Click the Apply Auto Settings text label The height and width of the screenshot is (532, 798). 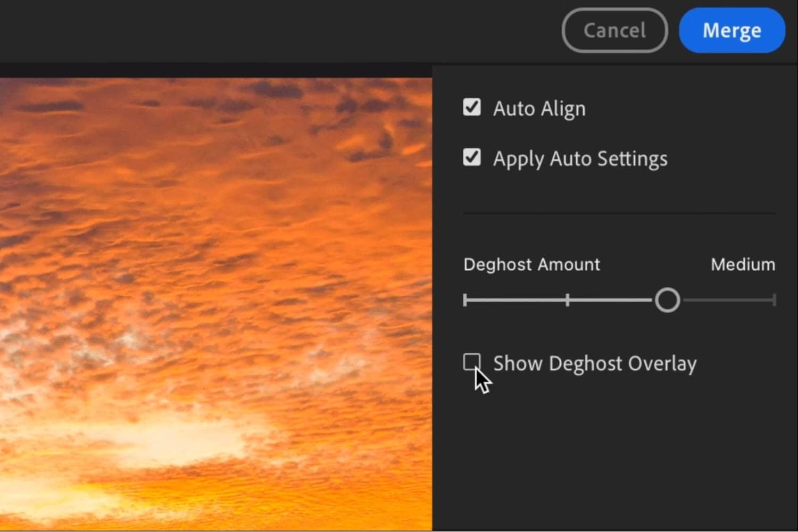pos(580,158)
